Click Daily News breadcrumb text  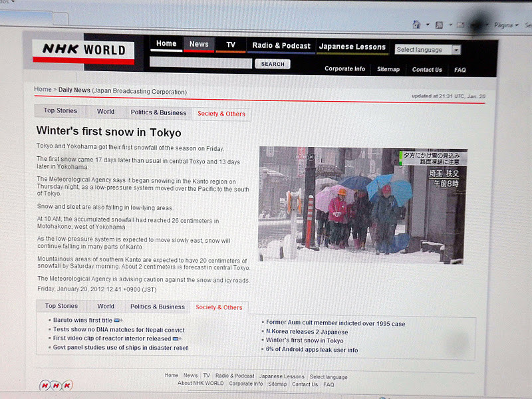coord(74,90)
